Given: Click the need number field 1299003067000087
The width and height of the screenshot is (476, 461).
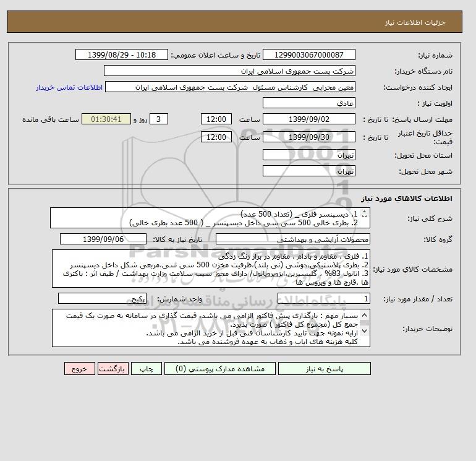Looking at the screenshot, I should click(x=308, y=55).
